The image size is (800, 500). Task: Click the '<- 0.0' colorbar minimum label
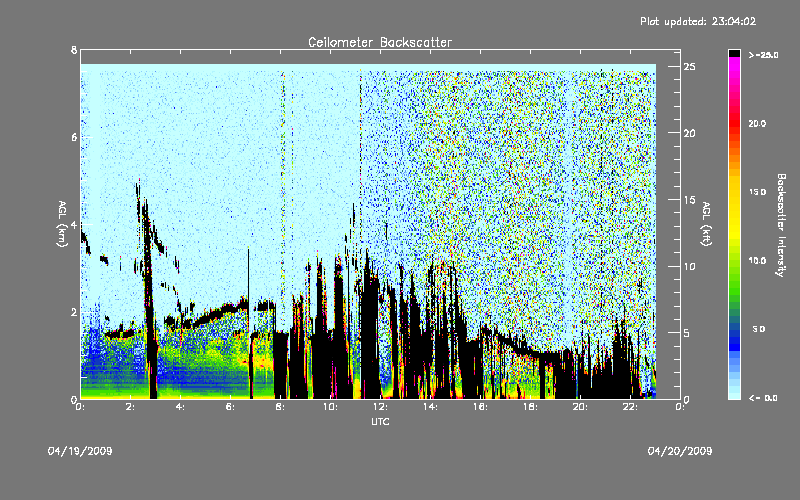point(763,398)
